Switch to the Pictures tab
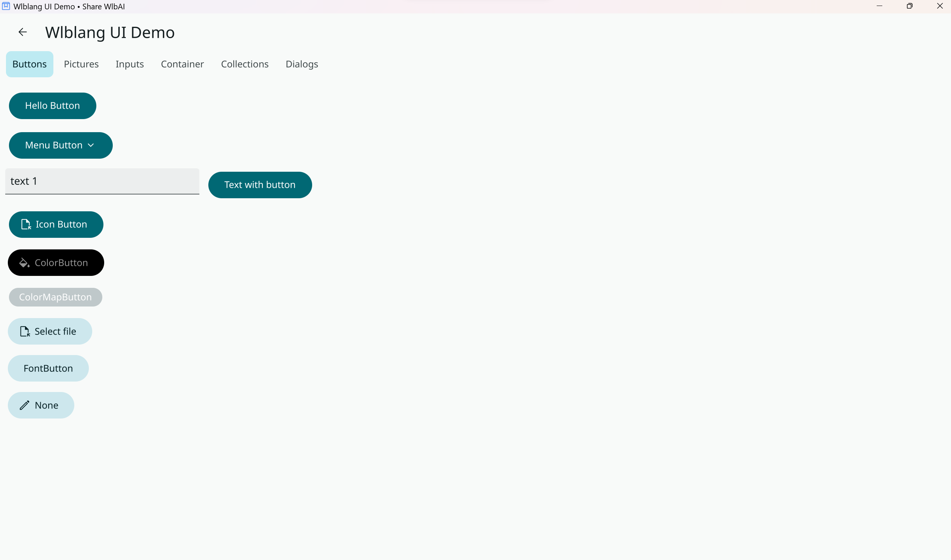Screen dimensions: 951x560 pos(81,64)
